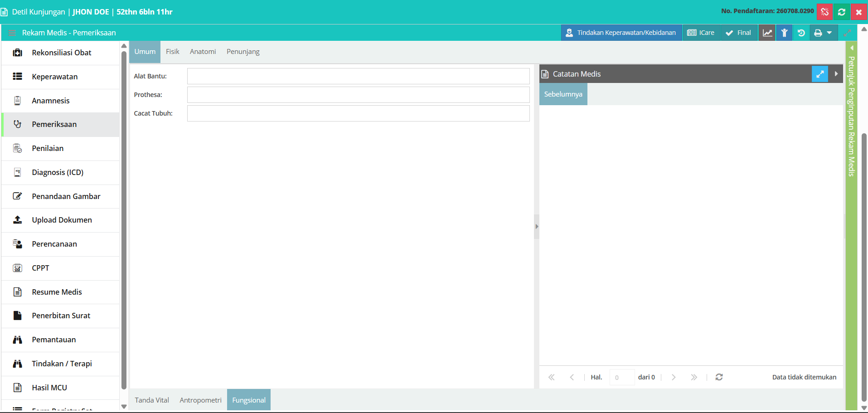Click Tindakan Keperawatan/Kebidanan button
This screenshot has width=868, height=413.
click(622, 33)
